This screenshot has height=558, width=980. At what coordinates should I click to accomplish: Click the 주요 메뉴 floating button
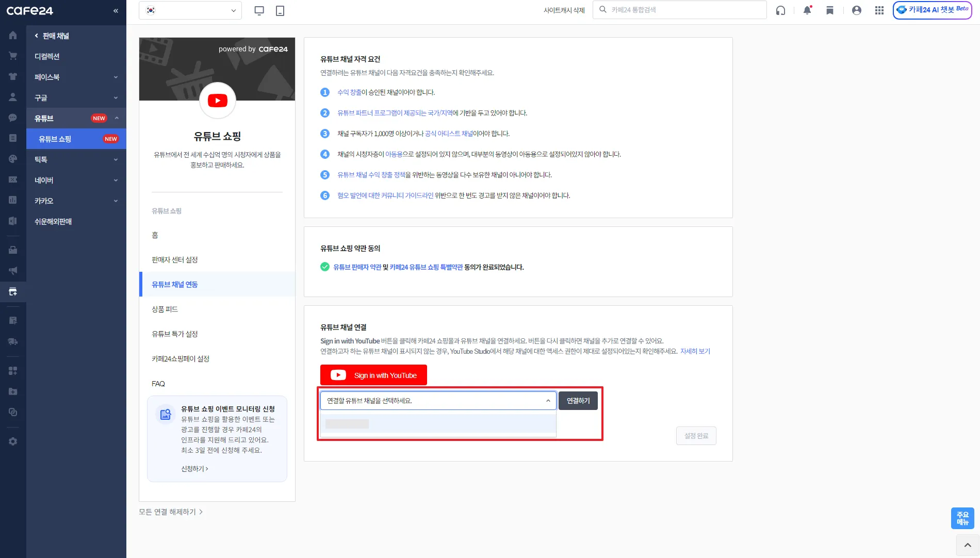pos(962,518)
